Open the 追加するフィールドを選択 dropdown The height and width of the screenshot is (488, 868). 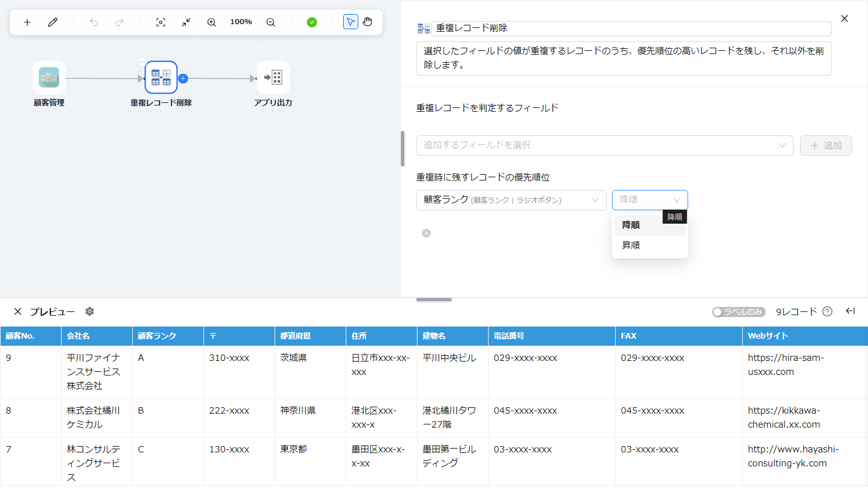(604, 145)
